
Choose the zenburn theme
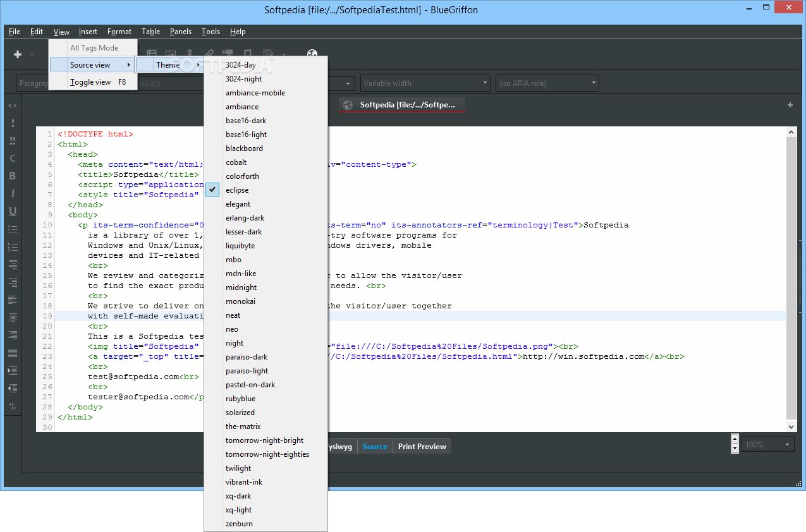266,524
